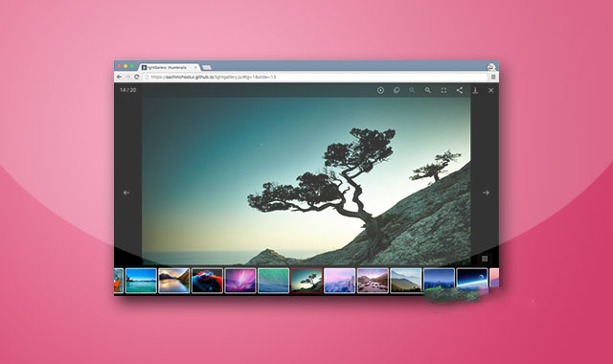This screenshot has width=613, height=364.
Task: Select the purple aurora thumbnail
Action: (240, 281)
